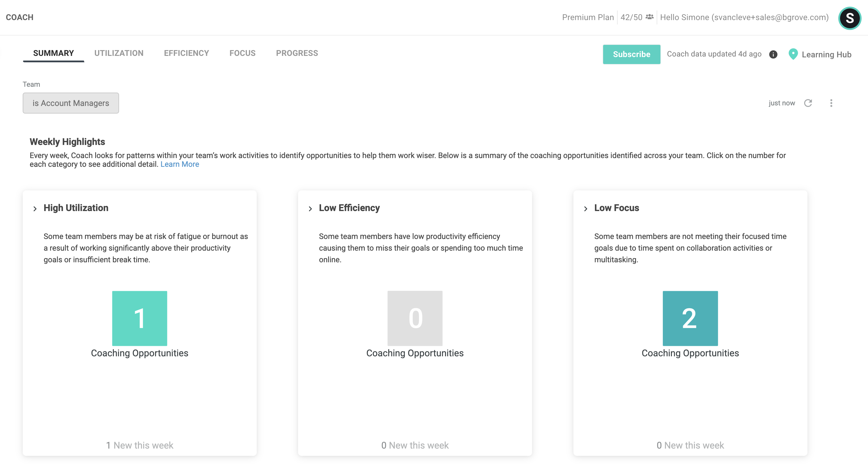Click '0 New this week' under Low Focus
Viewport: 868px width, 471px height.
[690, 445]
